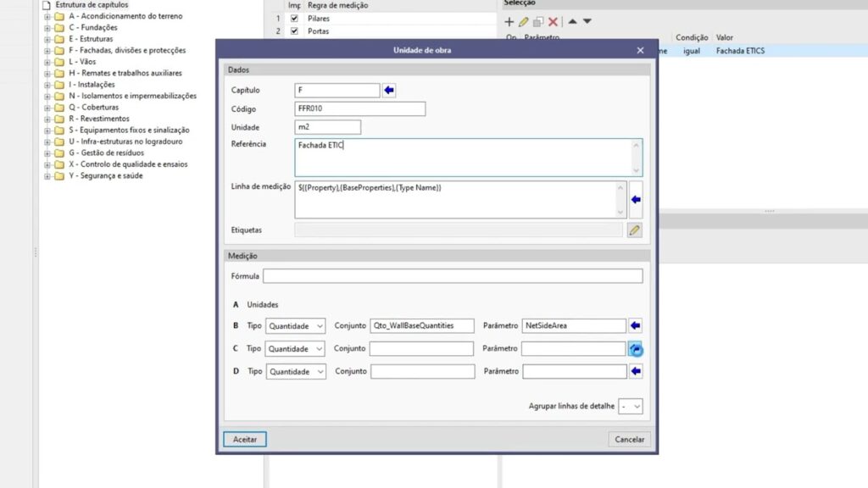Move selection up with the up arrow
This screenshot has width=868, height=488.
pos(572,21)
